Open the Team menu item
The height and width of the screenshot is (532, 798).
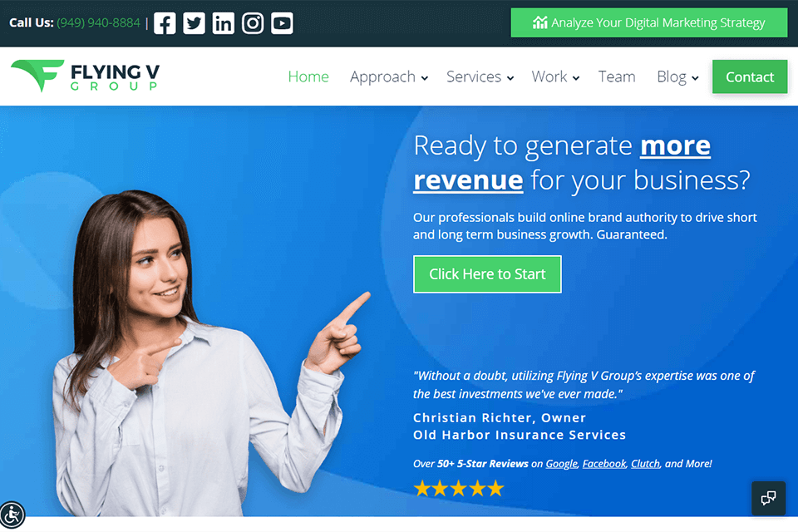(617, 76)
